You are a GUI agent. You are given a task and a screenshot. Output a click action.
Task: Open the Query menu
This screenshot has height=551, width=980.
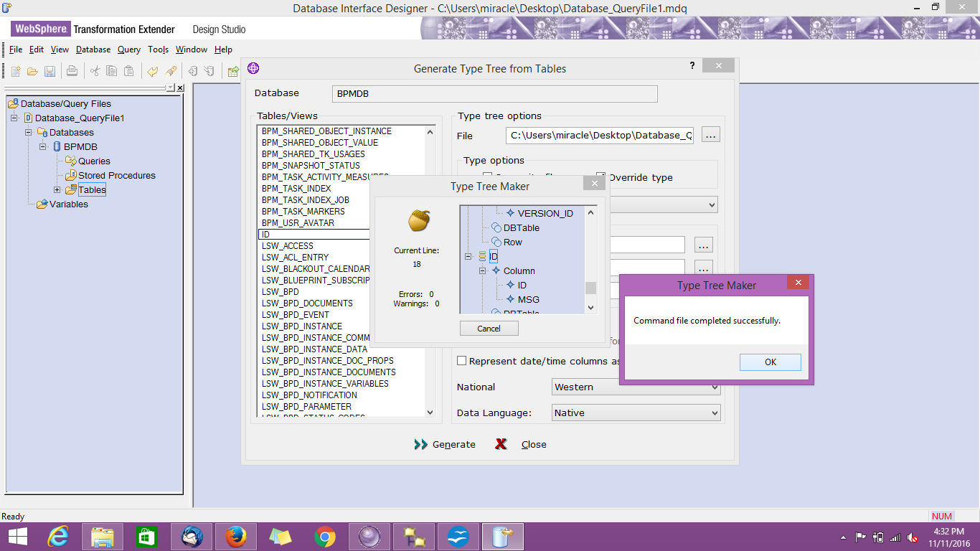128,50
